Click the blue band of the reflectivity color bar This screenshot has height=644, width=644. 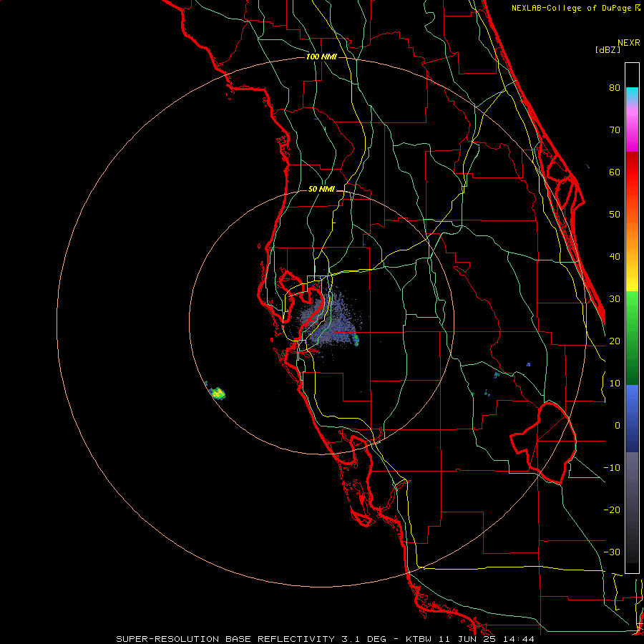pos(632,419)
